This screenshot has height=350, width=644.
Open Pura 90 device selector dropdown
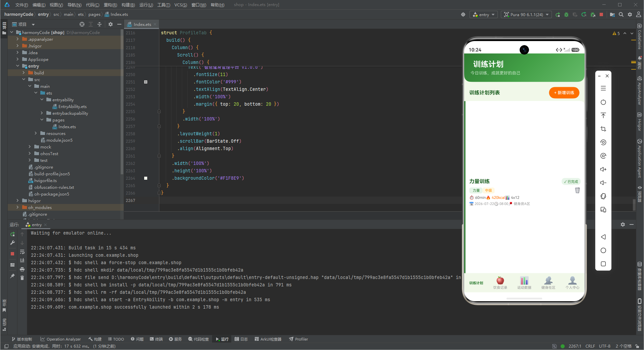pos(526,14)
